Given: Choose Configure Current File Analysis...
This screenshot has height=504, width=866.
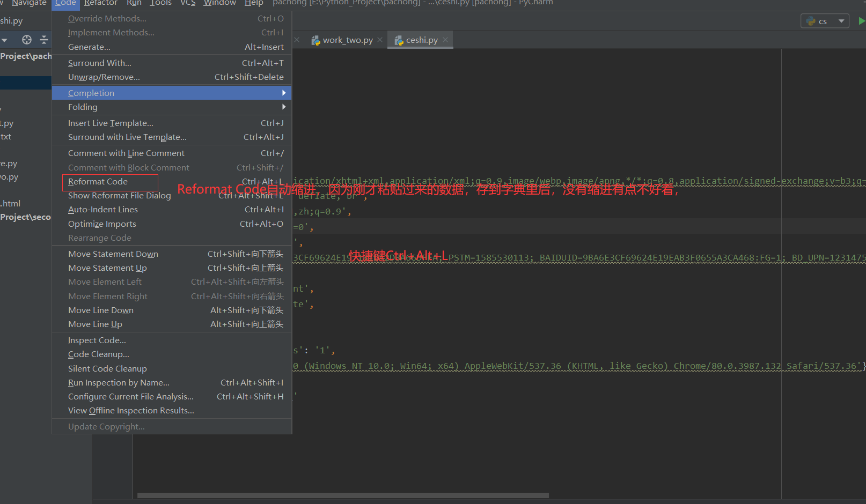Looking at the screenshot, I should [172, 397].
